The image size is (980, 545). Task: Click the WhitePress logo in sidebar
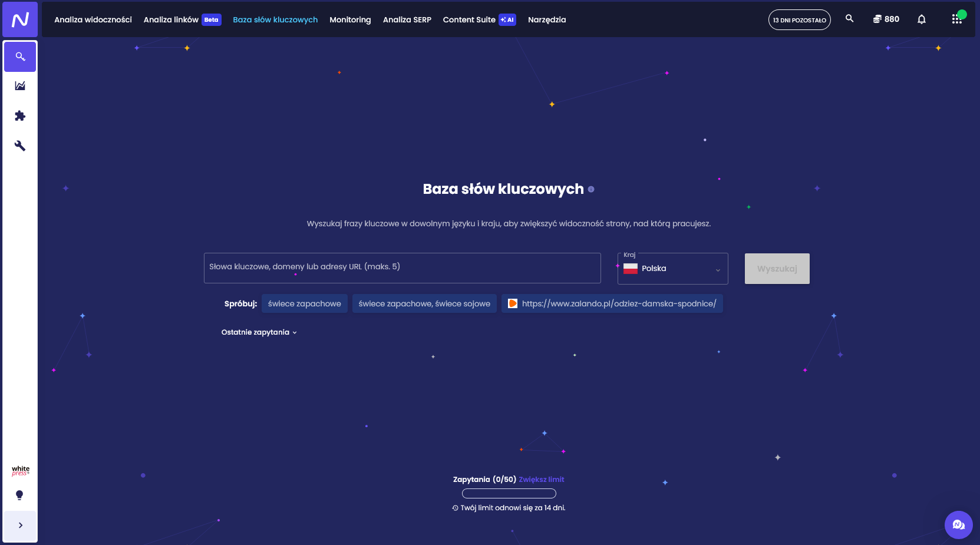tap(20, 471)
